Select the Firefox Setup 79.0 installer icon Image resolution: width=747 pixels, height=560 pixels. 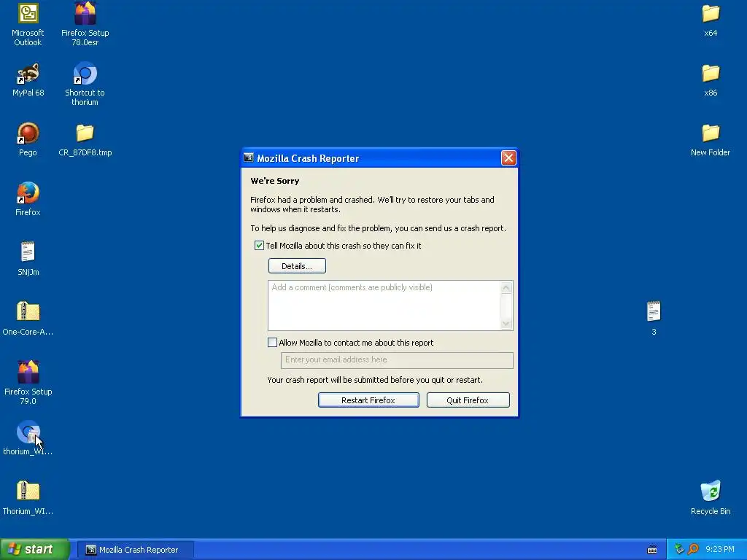[28, 372]
